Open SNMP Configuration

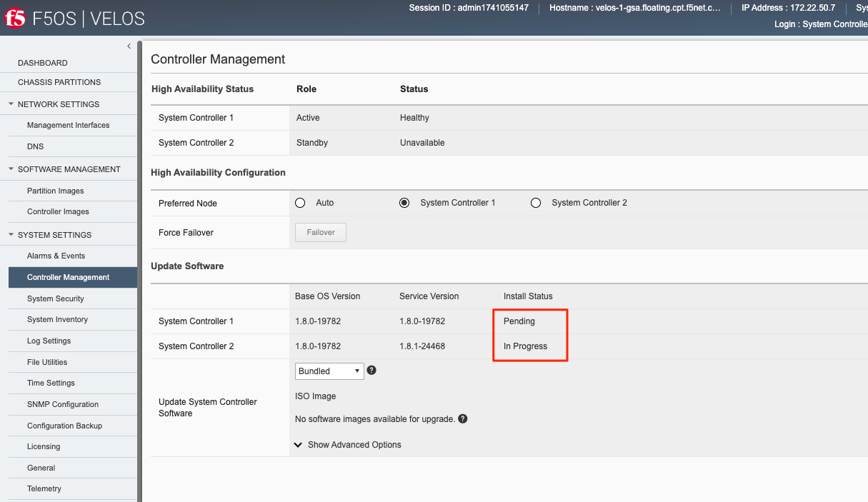[63, 404]
